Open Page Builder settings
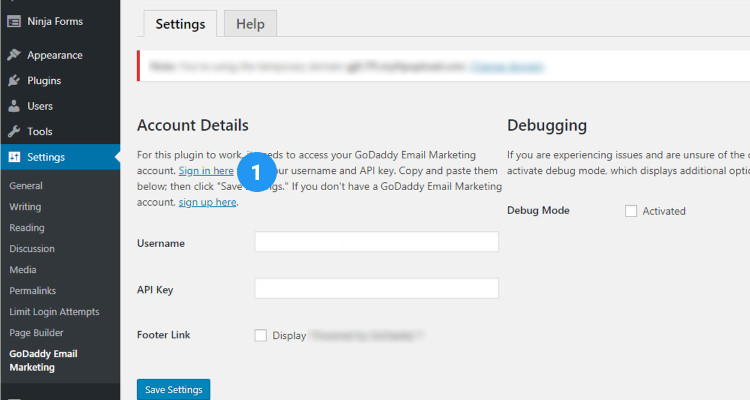This screenshot has height=400, width=750. [36, 333]
